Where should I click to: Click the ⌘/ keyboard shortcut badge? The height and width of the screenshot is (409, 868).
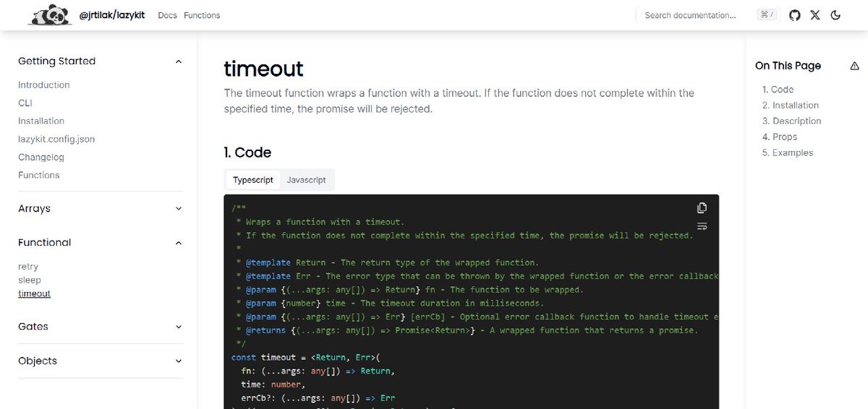(x=767, y=15)
